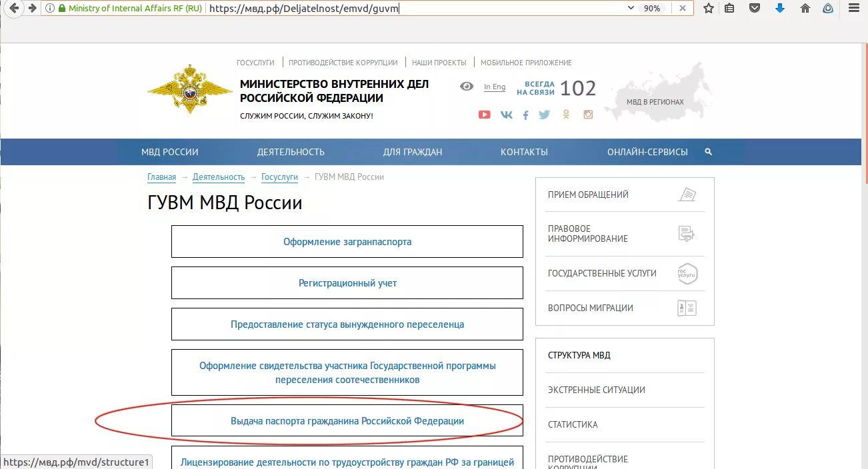Click the green padlock security icon
Image resolution: width=868 pixels, height=469 pixels.
coord(62,9)
